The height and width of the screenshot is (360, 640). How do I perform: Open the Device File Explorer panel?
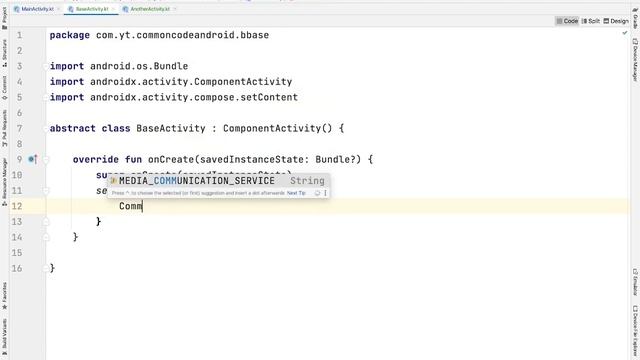pos(636,331)
